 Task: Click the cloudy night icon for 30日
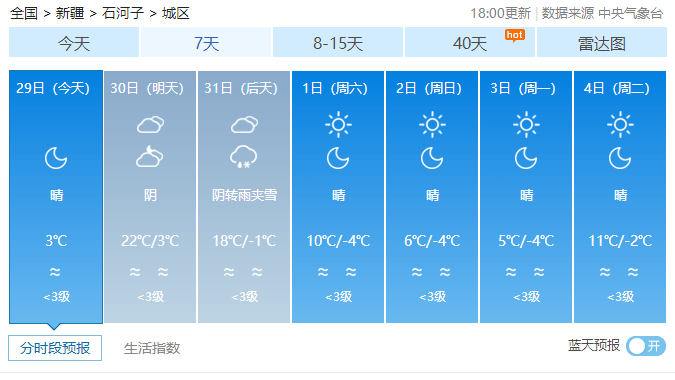pos(150,157)
